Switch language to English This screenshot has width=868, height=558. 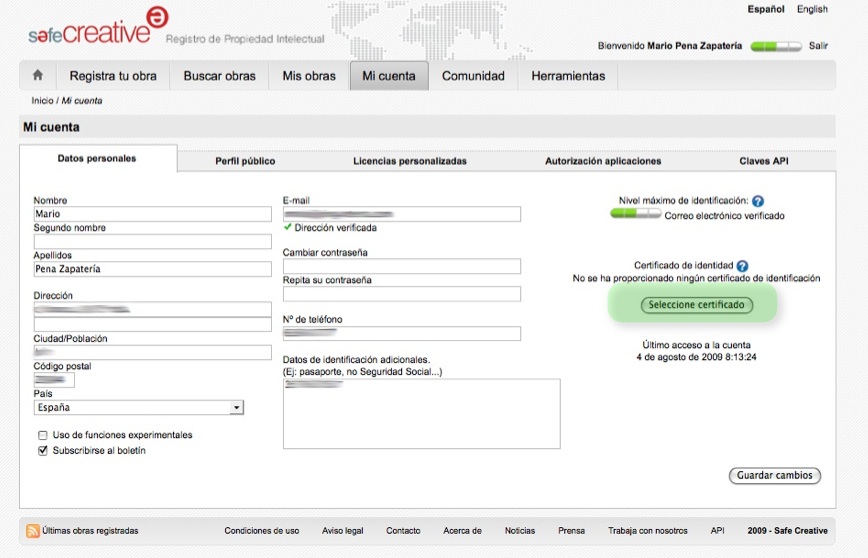pos(812,9)
